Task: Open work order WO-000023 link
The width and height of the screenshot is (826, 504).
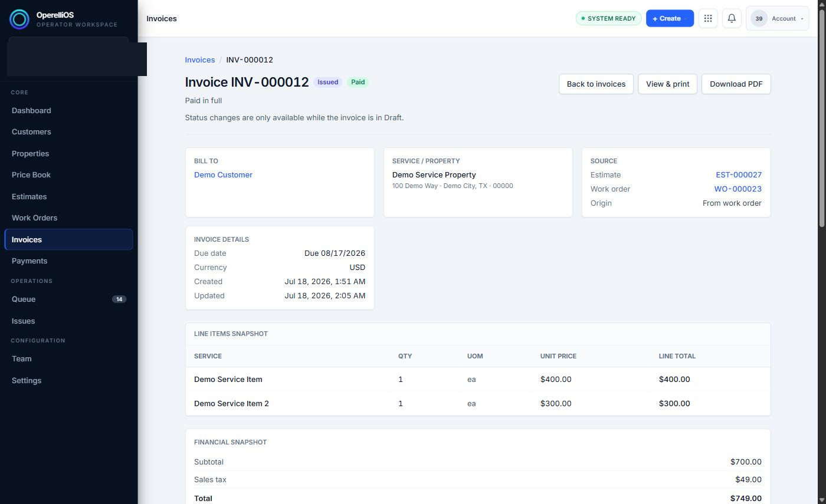Action: 737,189
